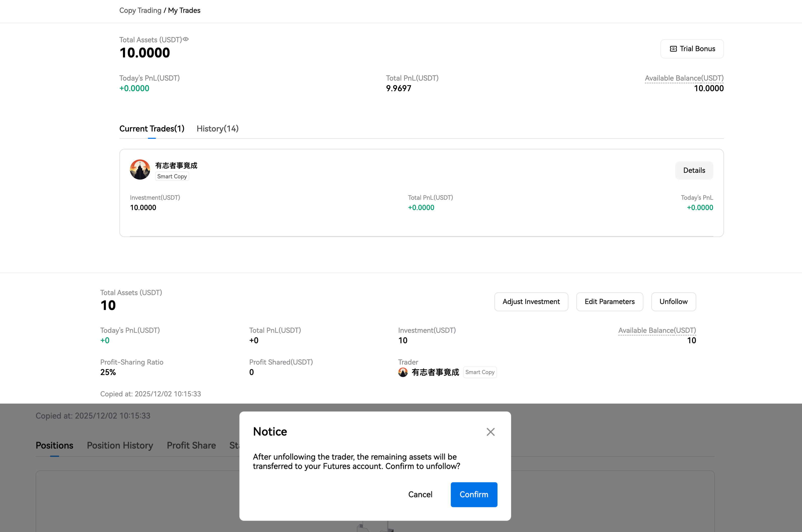This screenshot has width=802, height=532.
Task: Click the trader name 有志者事竟成 in card
Action: coord(176,165)
